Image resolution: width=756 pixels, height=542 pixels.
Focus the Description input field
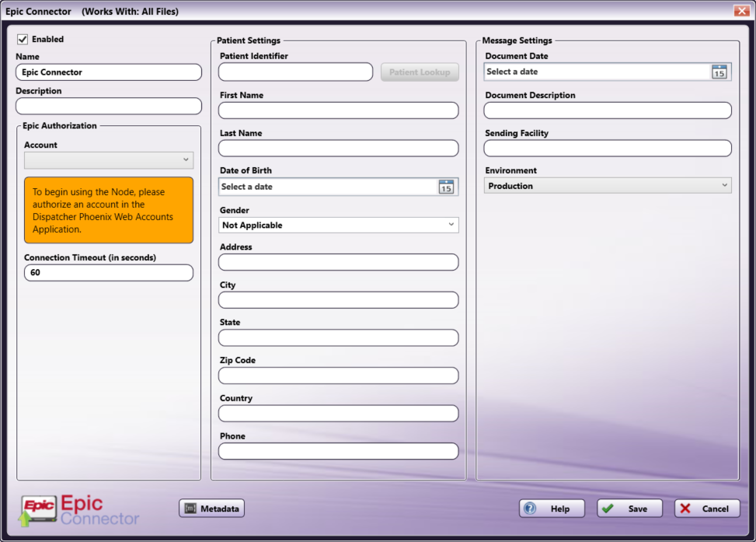[x=109, y=107]
